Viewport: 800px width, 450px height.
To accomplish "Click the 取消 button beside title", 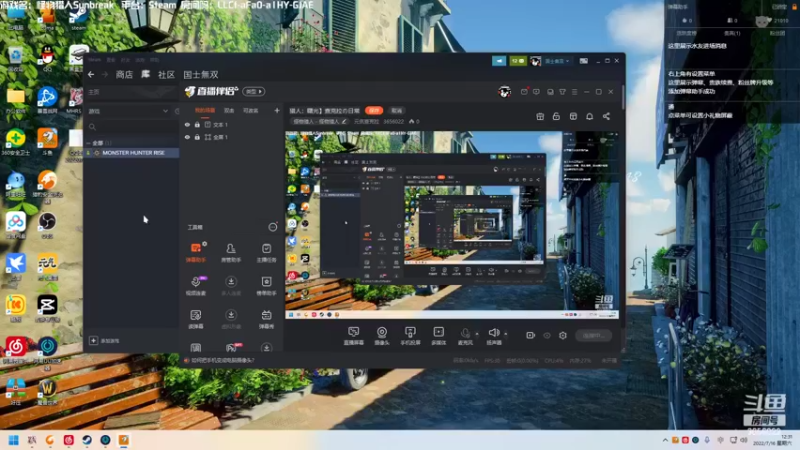I will 396,110.
